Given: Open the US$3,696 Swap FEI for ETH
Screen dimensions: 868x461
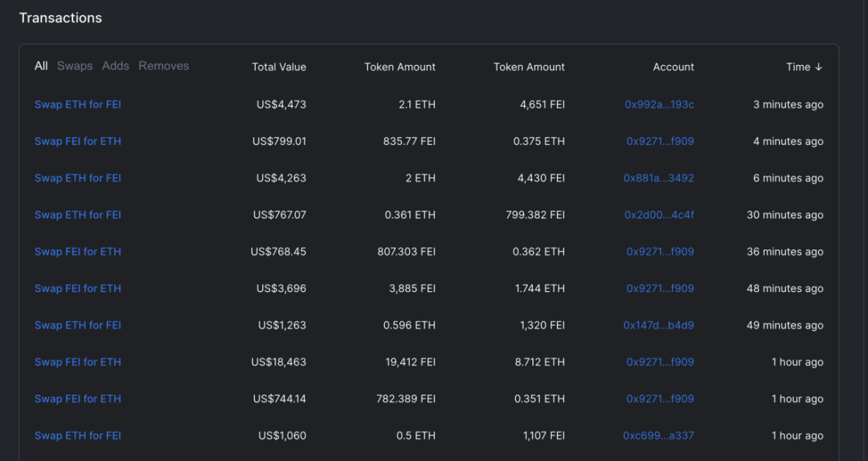Looking at the screenshot, I should point(78,288).
